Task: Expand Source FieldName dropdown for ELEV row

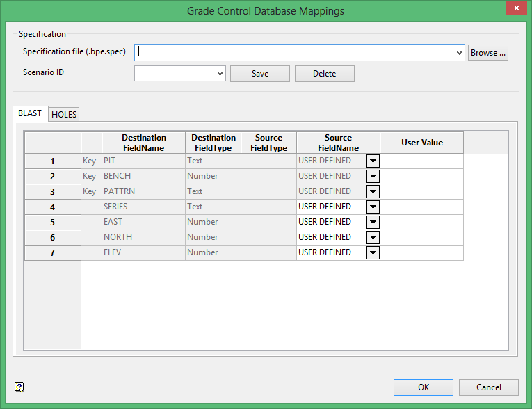Action: 373,252
